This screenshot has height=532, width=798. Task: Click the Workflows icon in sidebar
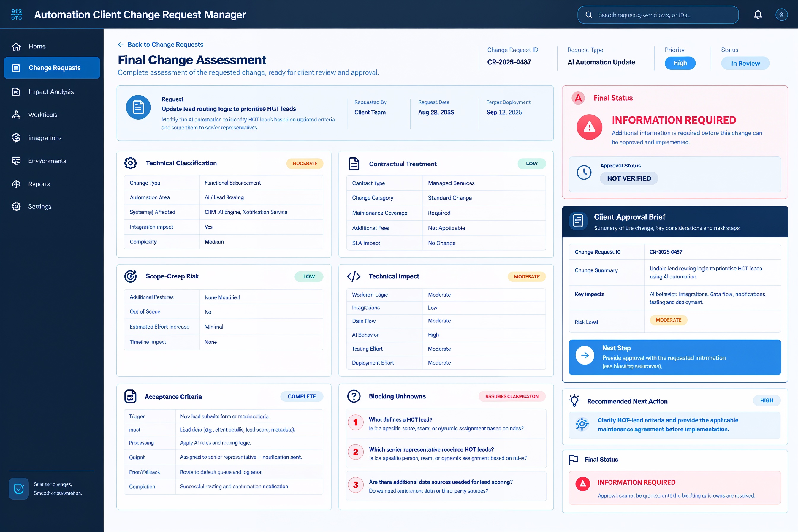(16, 115)
